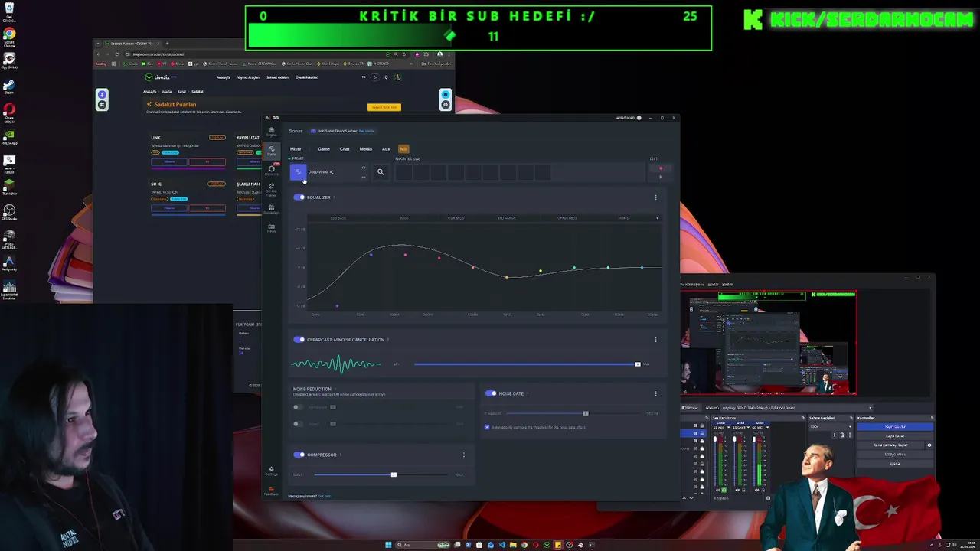Click the help icon next to Equalizer
The height and width of the screenshot is (551, 980).
(x=335, y=197)
